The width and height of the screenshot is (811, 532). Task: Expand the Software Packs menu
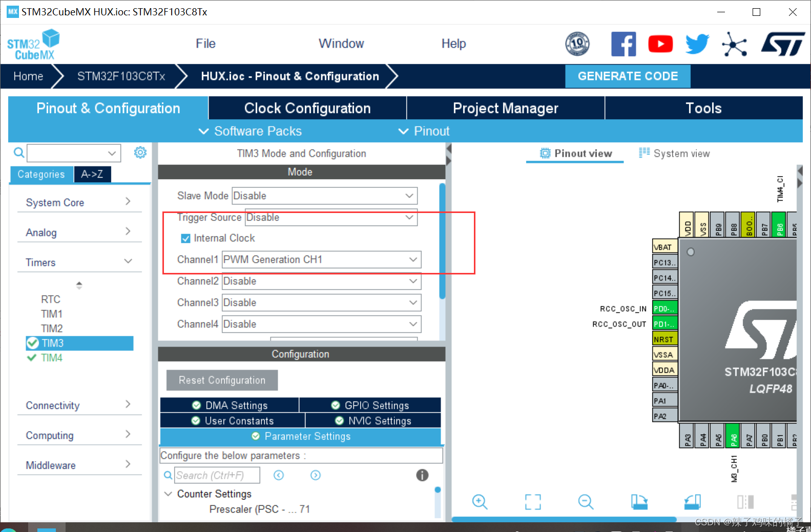coord(250,131)
